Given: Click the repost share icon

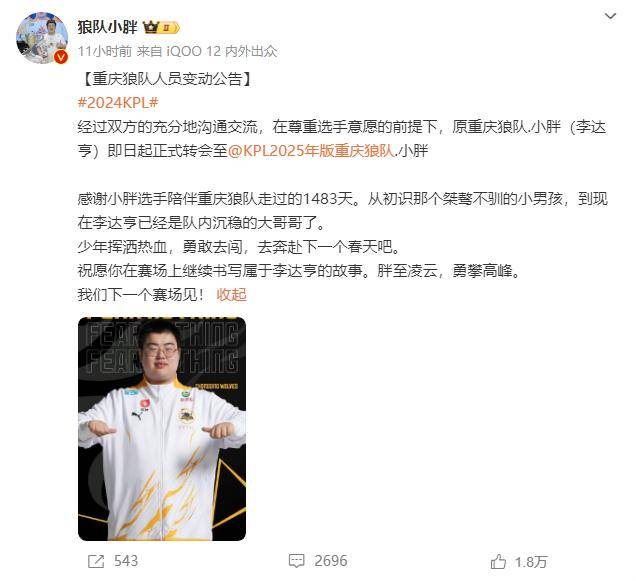Looking at the screenshot, I should pyautogui.click(x=96, y=562).
